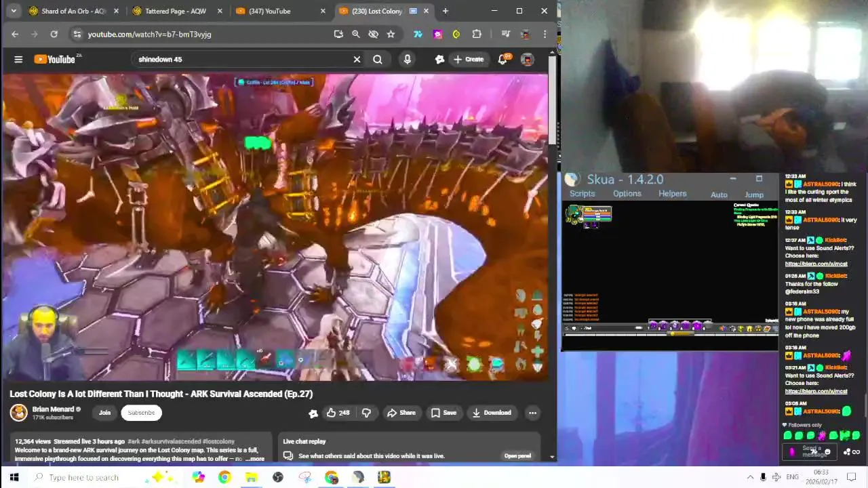
Task: Bookmark this page with the star
Action: [391, 34]
